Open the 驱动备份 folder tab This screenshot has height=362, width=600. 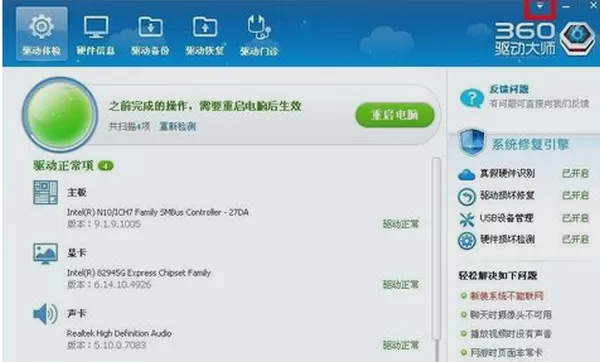pyautogui.click(x=150, y=34)
